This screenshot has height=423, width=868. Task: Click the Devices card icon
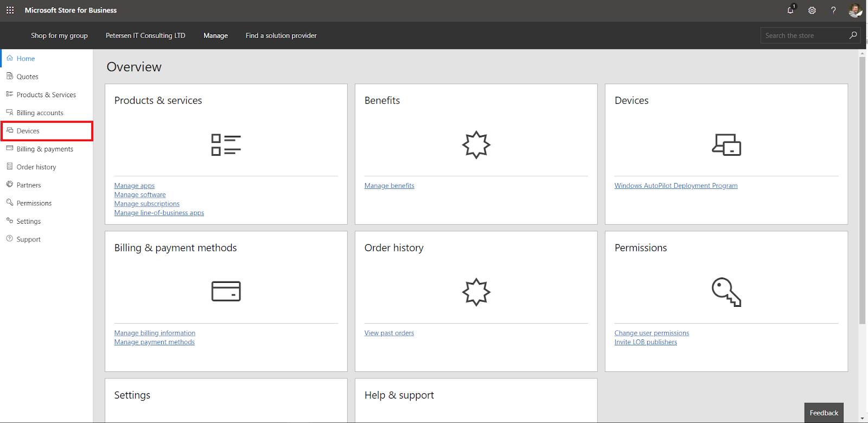(x=726, y=145)
